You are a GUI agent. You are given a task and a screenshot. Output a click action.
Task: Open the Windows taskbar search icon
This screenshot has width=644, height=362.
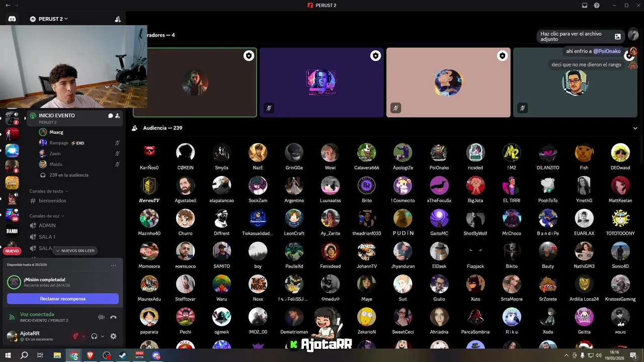(24, 355)
